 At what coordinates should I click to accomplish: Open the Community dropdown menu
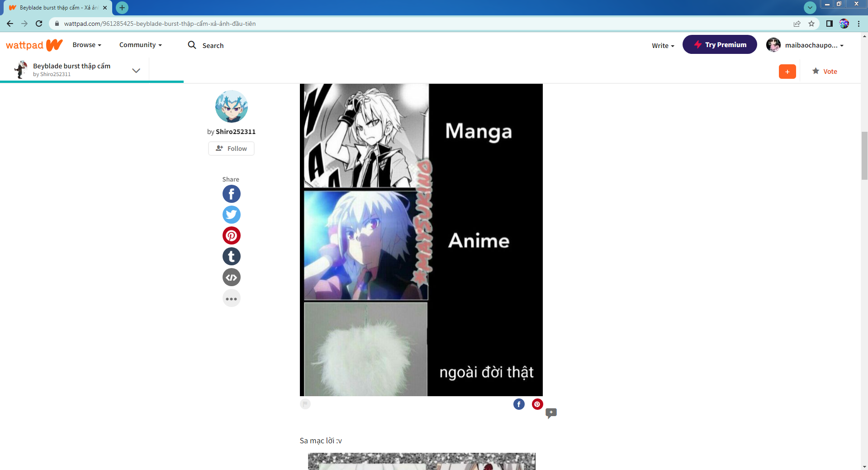(x=140, y=45)
